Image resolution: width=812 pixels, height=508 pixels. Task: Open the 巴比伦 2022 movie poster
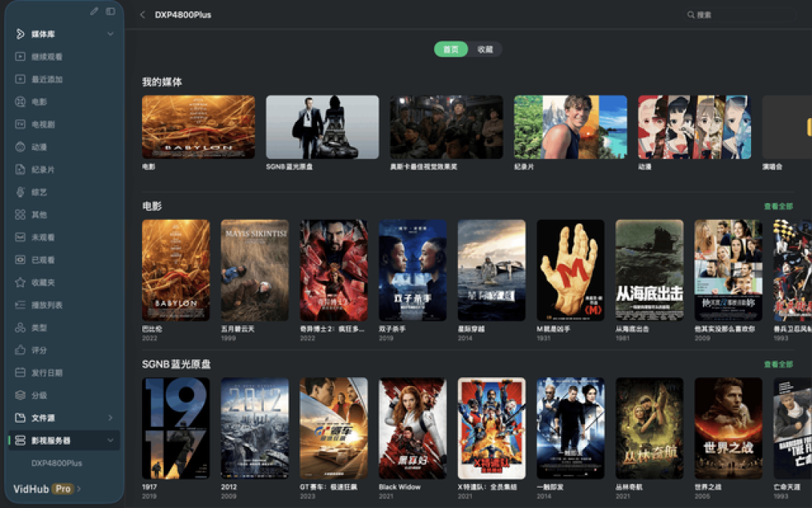tap(176, 270)
